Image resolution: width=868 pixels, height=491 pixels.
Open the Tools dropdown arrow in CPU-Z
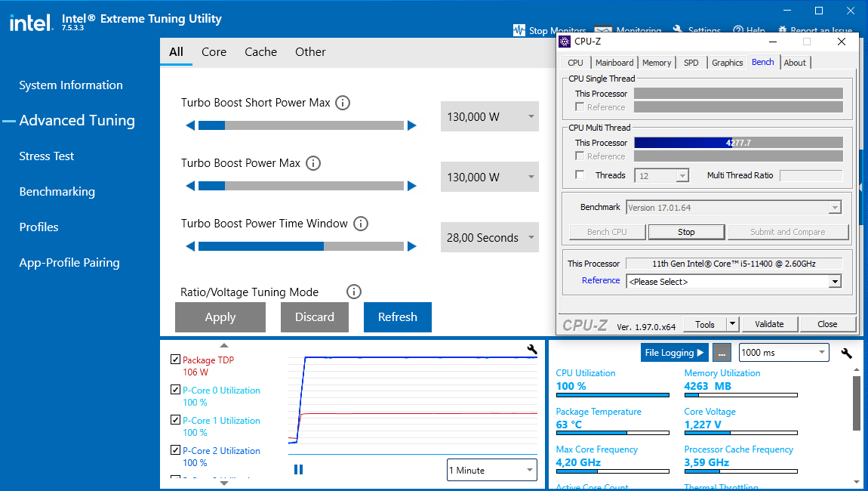pos(732,323)
